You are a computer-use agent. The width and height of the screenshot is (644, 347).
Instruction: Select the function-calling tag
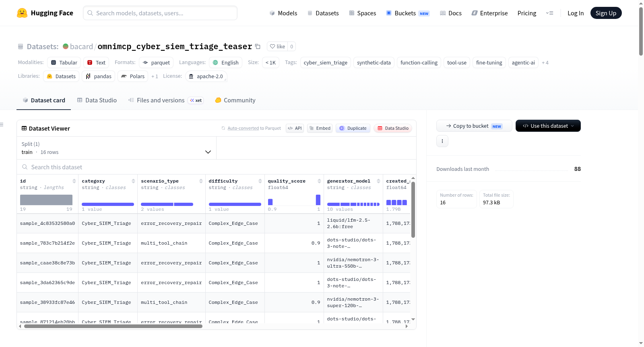click(419, 62)
